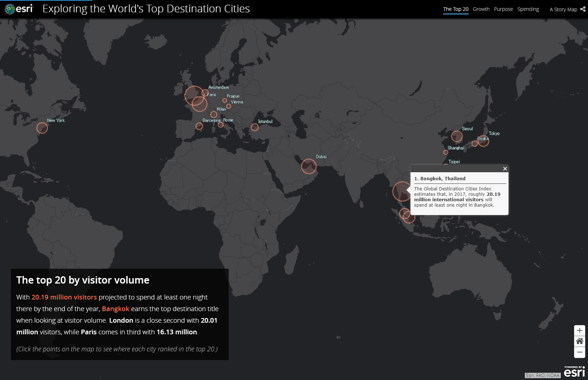Switch to the Growth tab

[x=481, y=9]
